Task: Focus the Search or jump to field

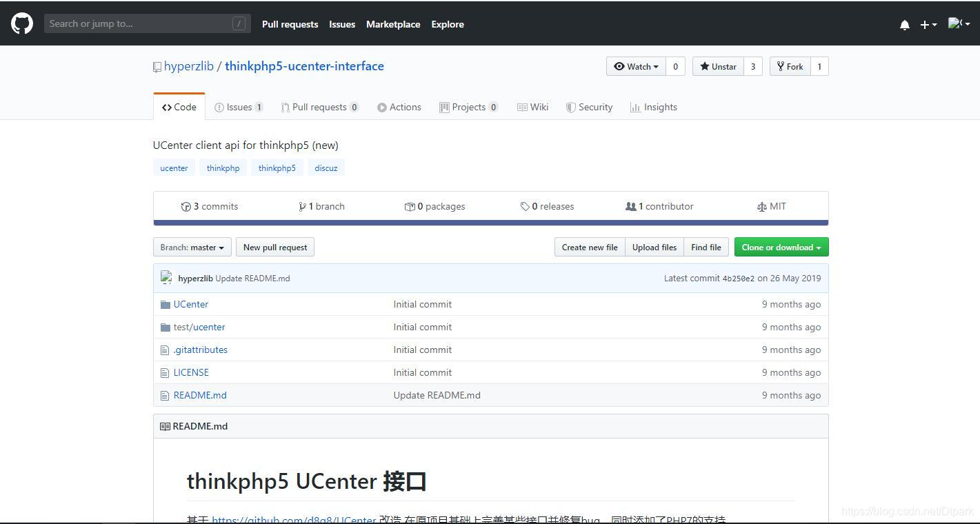Action: (147, 23)
